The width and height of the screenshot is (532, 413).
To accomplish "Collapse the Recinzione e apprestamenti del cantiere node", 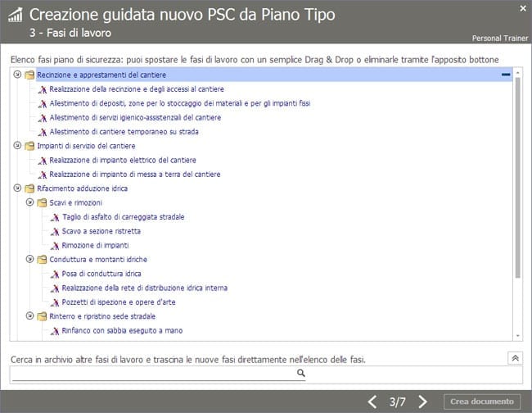I will coord(17,75).
